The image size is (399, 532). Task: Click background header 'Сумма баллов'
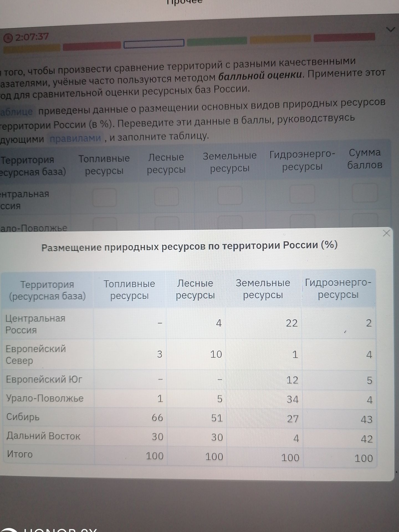pos(365,159)
